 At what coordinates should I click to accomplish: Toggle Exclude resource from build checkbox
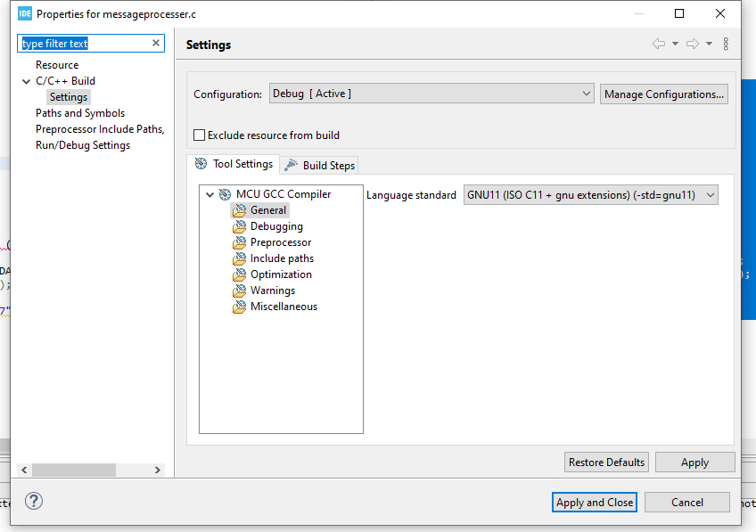(x=200, y=135)
